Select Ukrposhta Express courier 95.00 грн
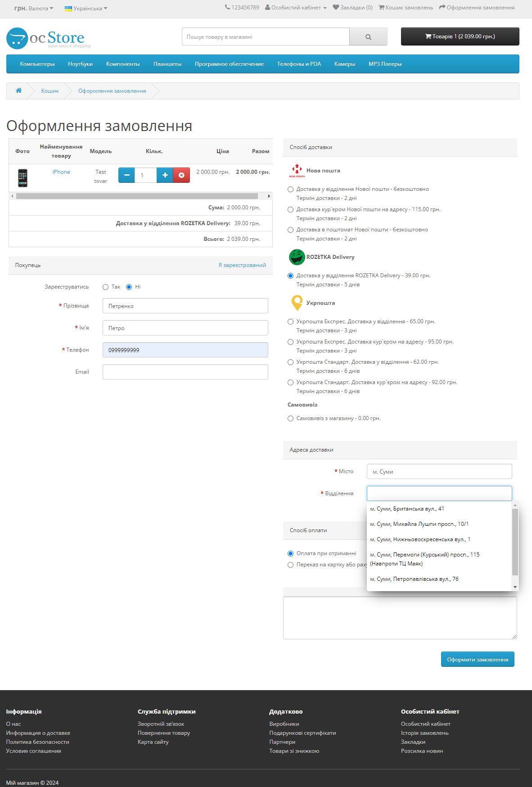The width and height of the screenshot is (532, 787). point(291,342)
